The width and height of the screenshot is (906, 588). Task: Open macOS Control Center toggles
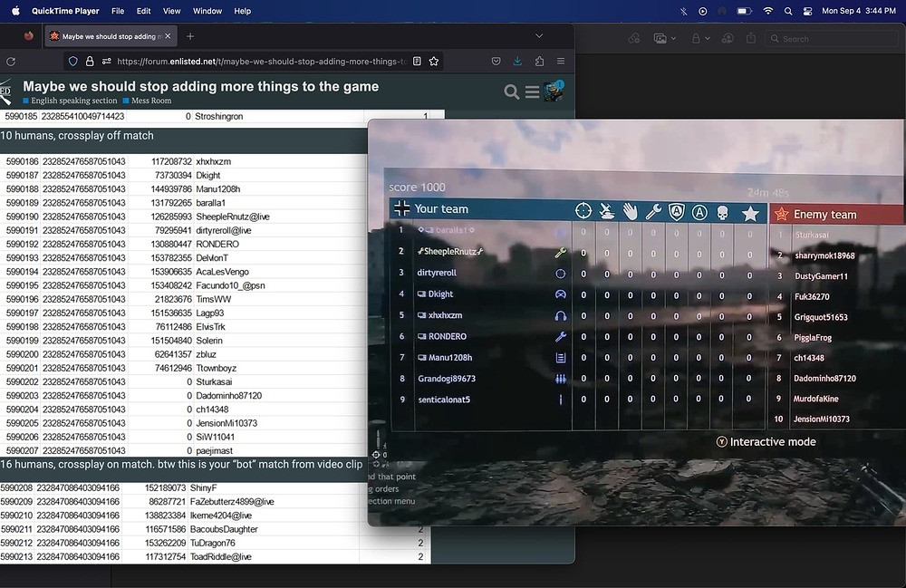[x=808, y=11]
